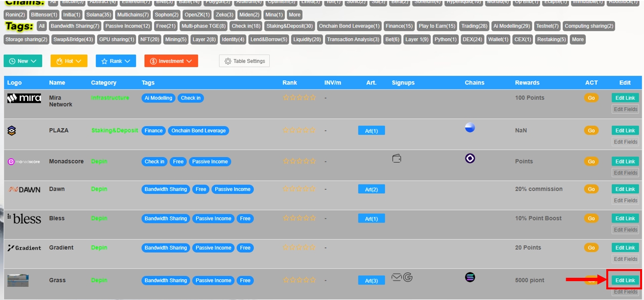Select the Multichains(7) chain filter
The height and width of the screenshot is (300, 644).
[x=133, y=14]
